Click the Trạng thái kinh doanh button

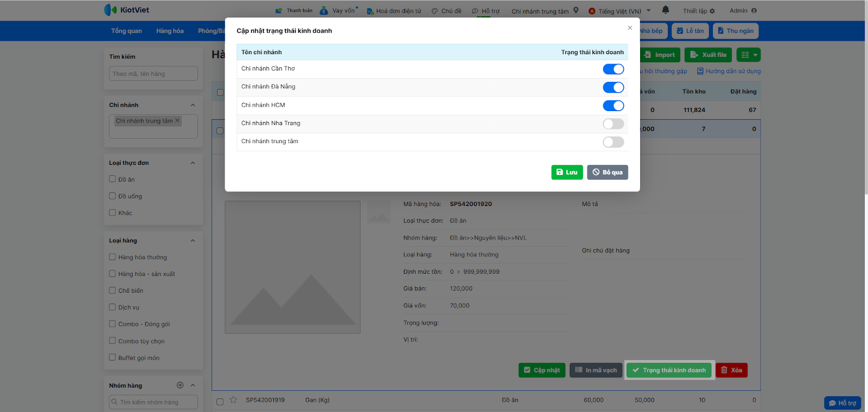coord(669,370)
